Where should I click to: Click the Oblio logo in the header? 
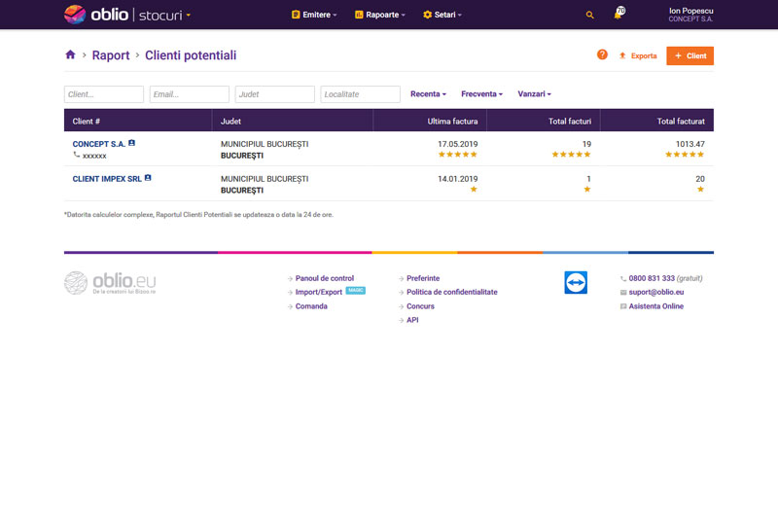[x=96, y=15]
